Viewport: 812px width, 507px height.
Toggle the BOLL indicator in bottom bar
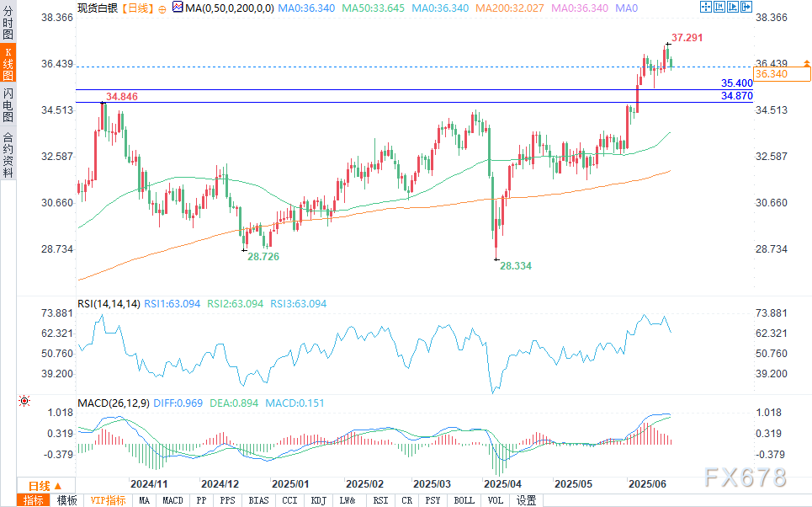(x=464, y=500)
